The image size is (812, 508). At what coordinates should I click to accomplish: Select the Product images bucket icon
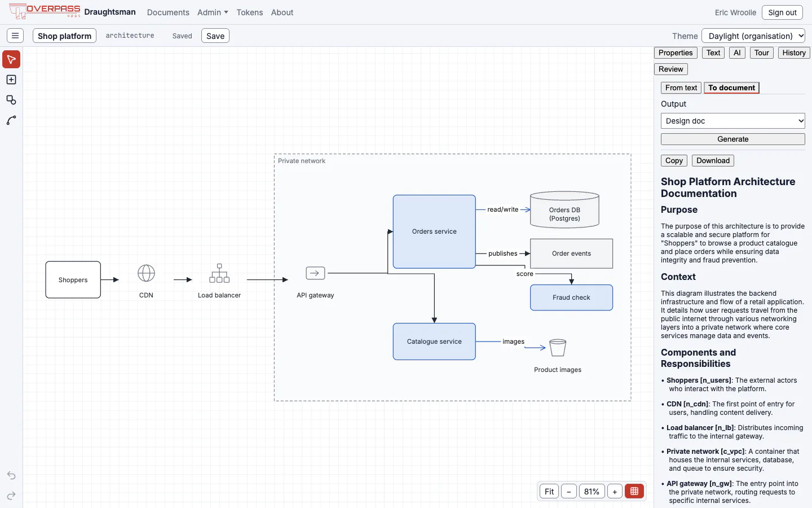(558, 348)
